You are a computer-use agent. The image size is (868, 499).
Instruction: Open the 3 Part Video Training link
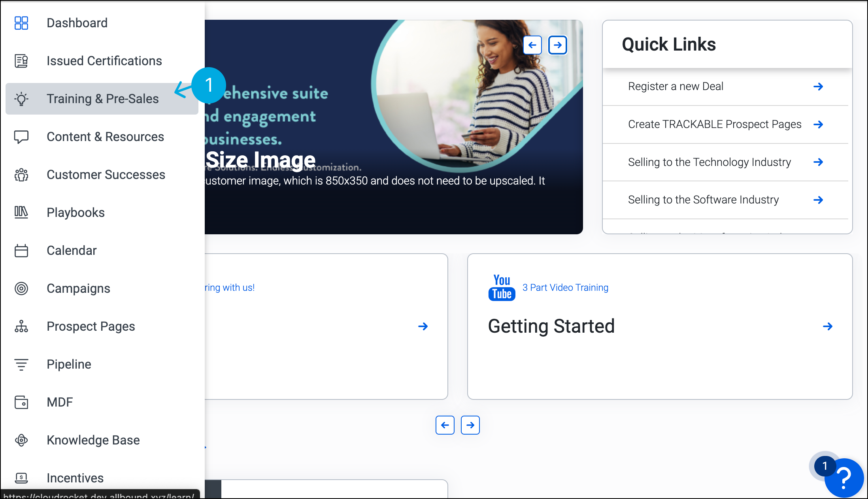565,288
